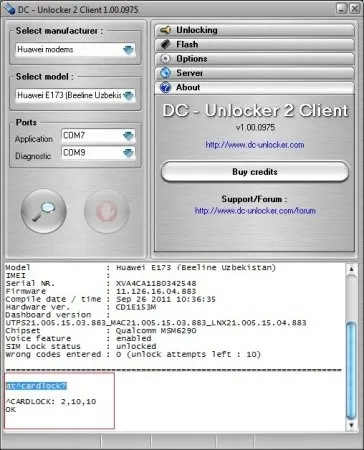
Task: Open the dc-unlocker.com/forum support link
Action: (x=255, y=211)
